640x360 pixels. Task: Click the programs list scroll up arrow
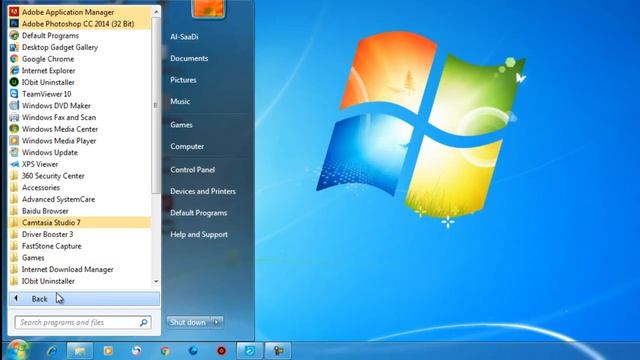pos(156,12)
